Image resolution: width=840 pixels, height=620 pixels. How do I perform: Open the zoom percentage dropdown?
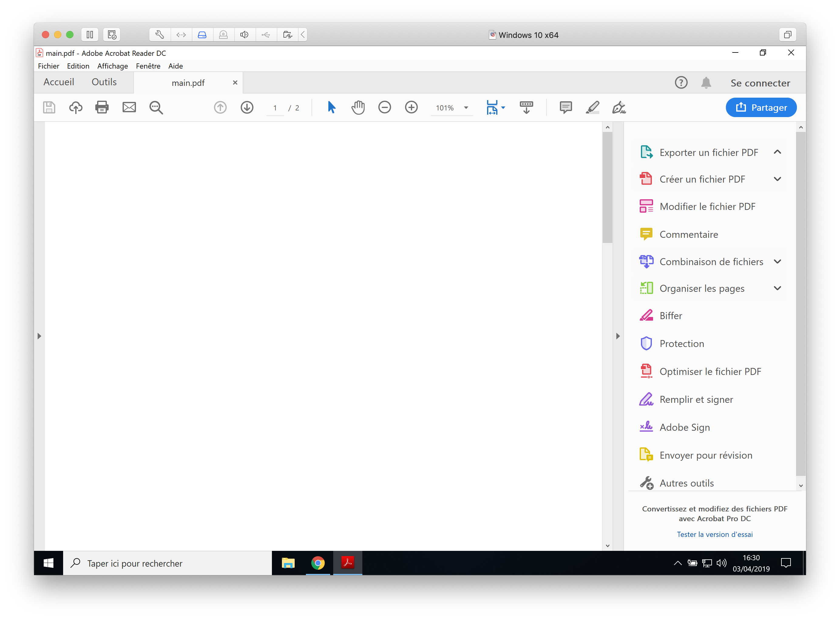click(x=466, y=108)
